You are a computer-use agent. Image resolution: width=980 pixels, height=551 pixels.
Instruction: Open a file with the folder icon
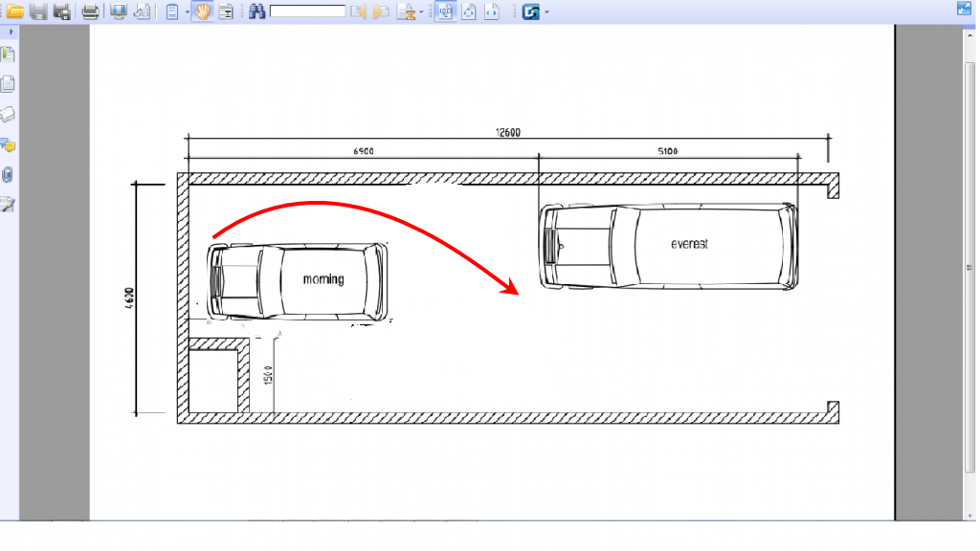pyautogui.click(x=15, y=11)
